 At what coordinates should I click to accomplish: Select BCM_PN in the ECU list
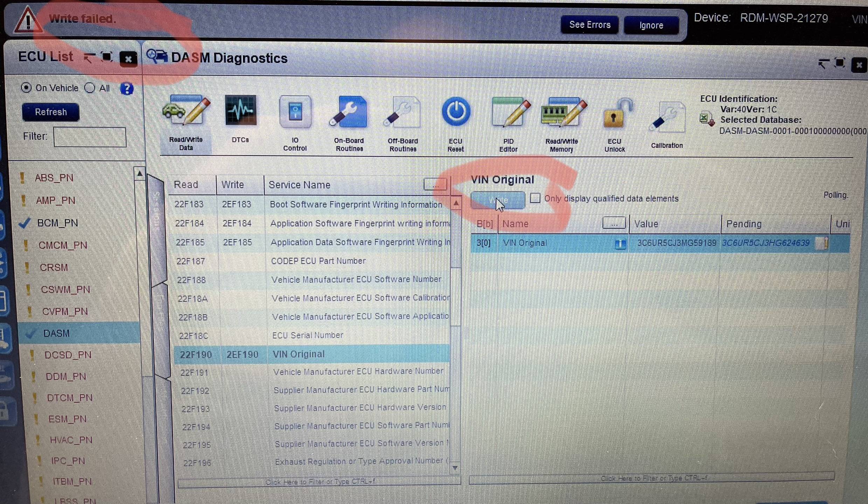tap(58, 223)
